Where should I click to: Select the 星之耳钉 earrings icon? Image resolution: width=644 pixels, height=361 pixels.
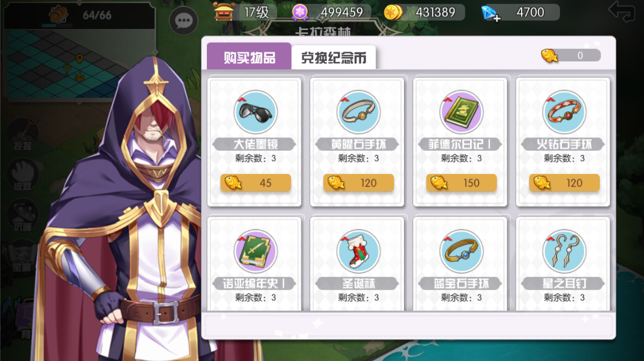pos(565,251)
